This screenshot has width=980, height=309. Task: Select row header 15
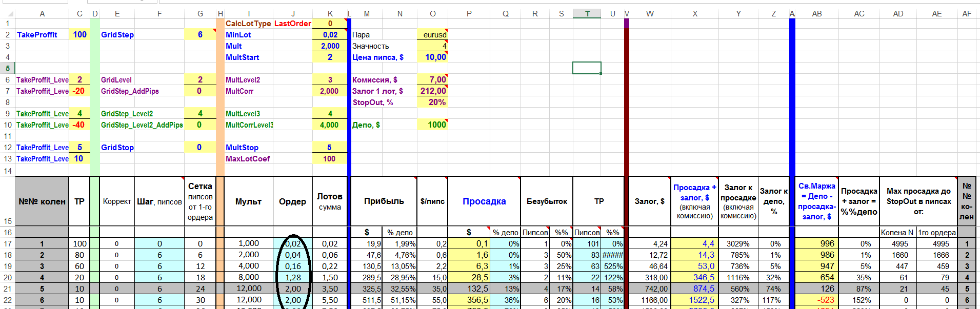(8, 201)
